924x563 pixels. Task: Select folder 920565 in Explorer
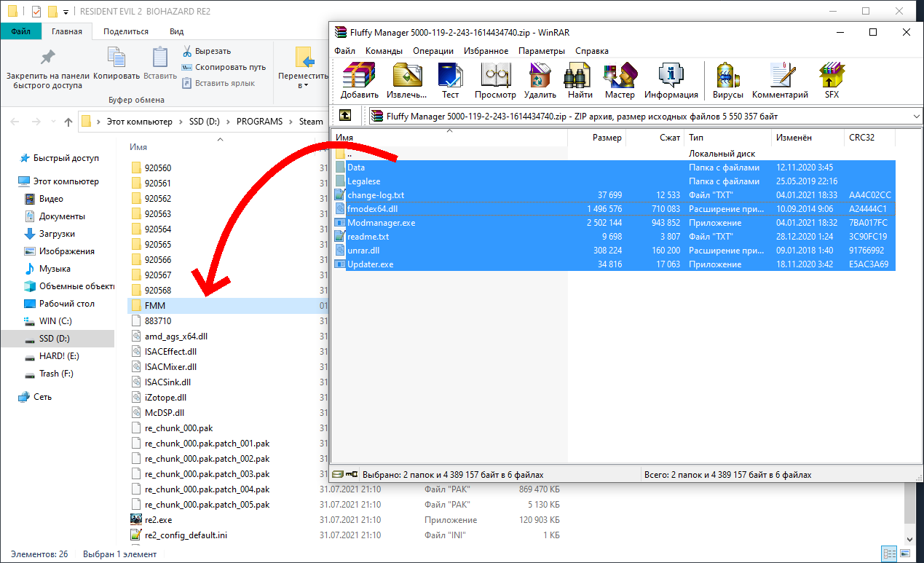point(158,245)
